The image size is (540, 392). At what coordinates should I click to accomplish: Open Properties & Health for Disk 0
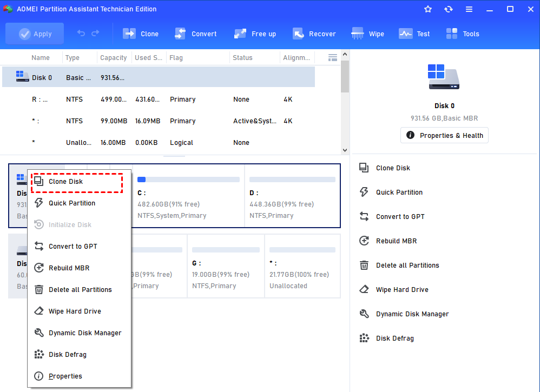[444, 135]
